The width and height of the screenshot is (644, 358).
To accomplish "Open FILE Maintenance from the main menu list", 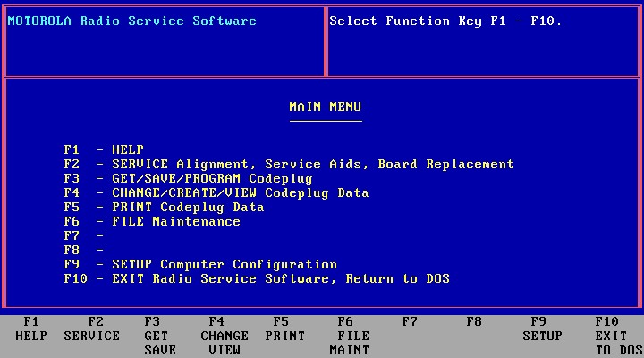I will pyautogui.click(x=152, y=221).
